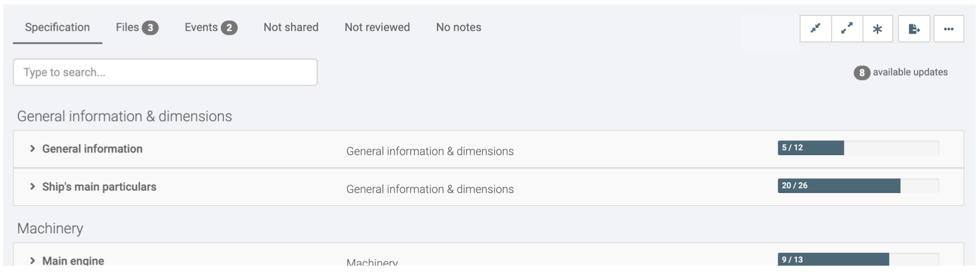This screenshot has height=273, width=980.
Task: Click the Not shared status
Action: pyautogui.click(x=291, y=28)
